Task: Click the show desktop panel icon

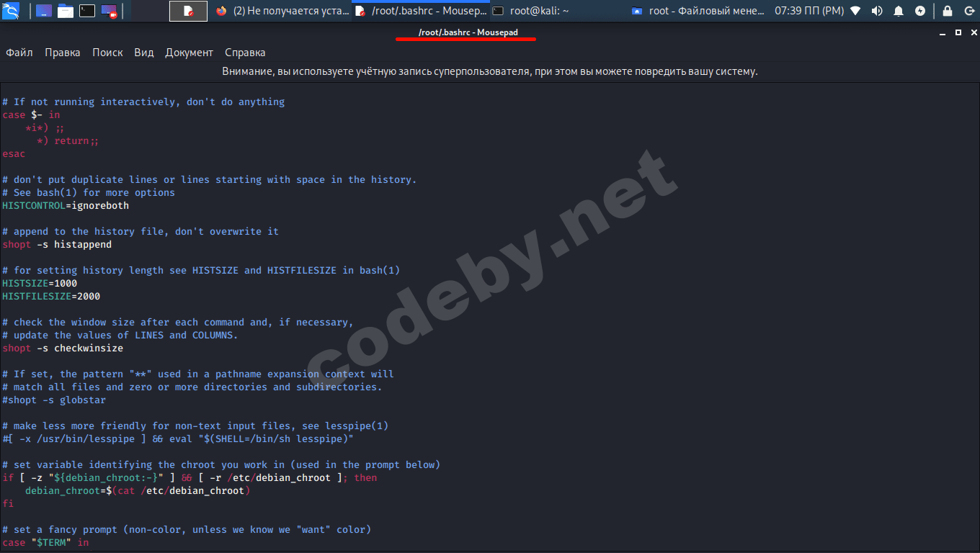Action: pyautogui.click(x=43, y=11)
